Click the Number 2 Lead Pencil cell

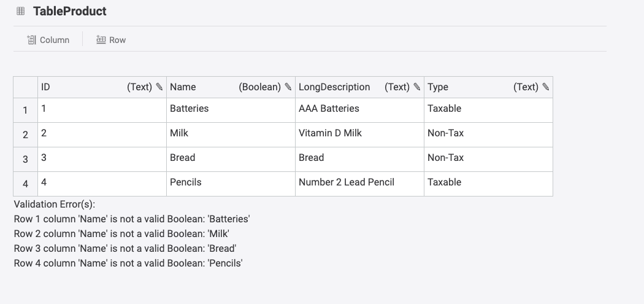[359, 183]
